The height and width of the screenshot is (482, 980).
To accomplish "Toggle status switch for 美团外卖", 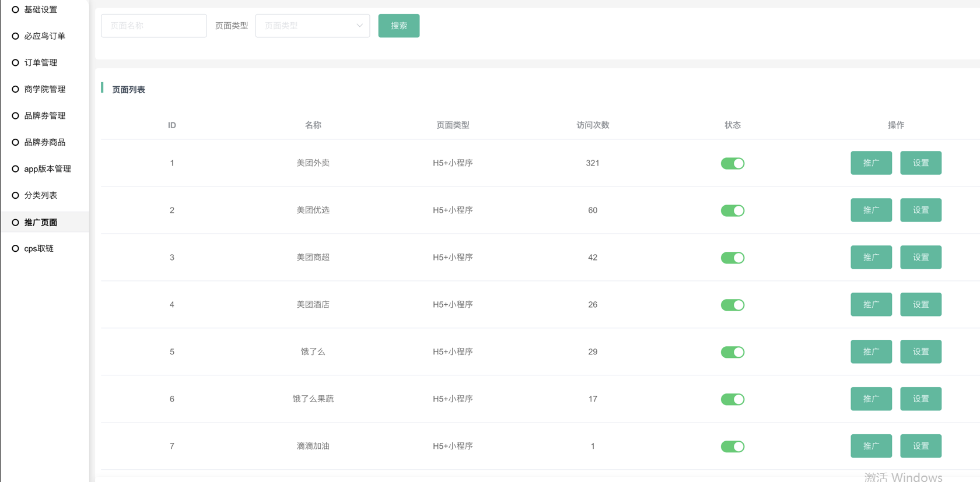I will point(732,163).
